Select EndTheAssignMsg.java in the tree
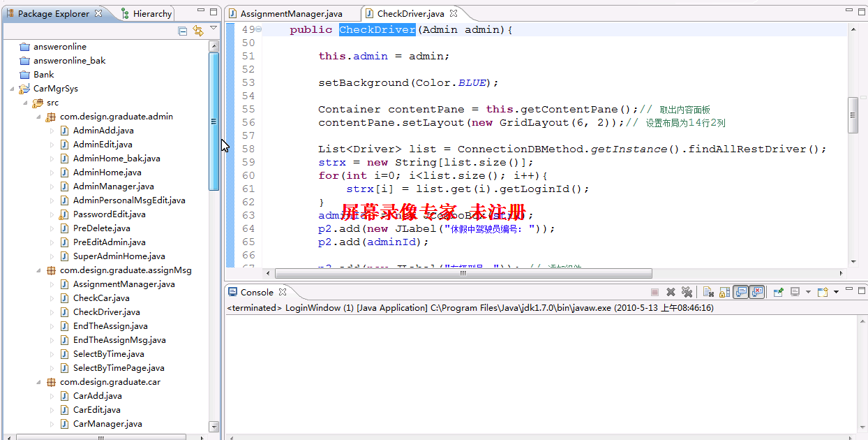This screenshot has width=868, height=440. click(x=119, y=340)
